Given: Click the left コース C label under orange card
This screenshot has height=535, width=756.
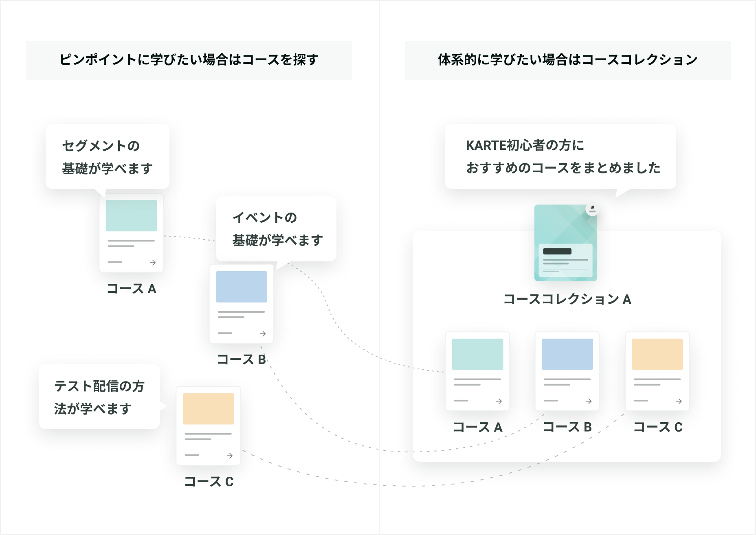Looking at the screenshot, I should click(209, 482).
